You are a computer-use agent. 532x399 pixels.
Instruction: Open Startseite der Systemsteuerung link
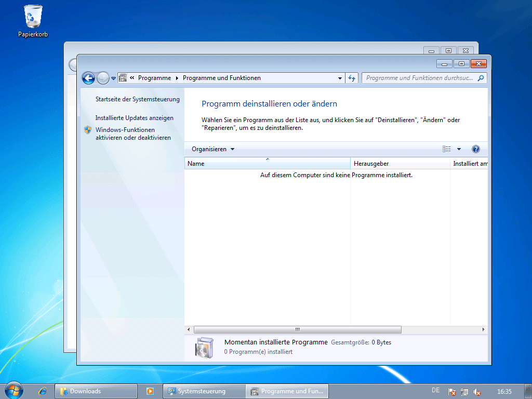(x=137, y=99)
